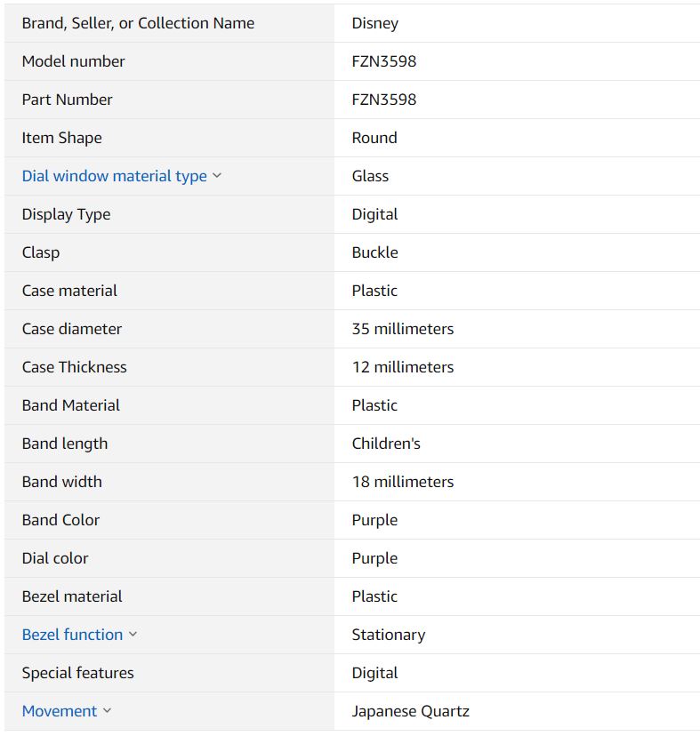Viewport: 700px width, 736px height.
Task: Open the Dial window material type link
Action: point(114,176)
